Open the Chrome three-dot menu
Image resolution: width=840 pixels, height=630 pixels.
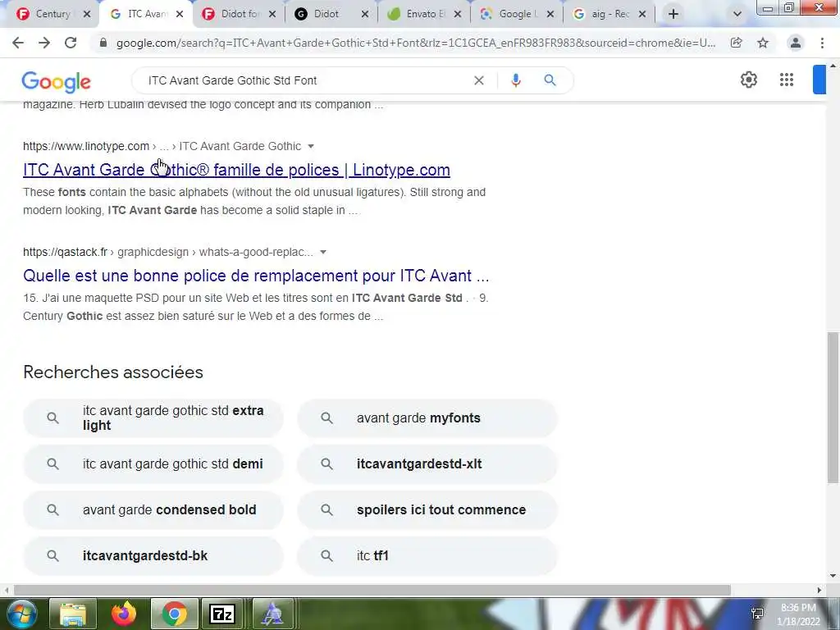[822, 43]
